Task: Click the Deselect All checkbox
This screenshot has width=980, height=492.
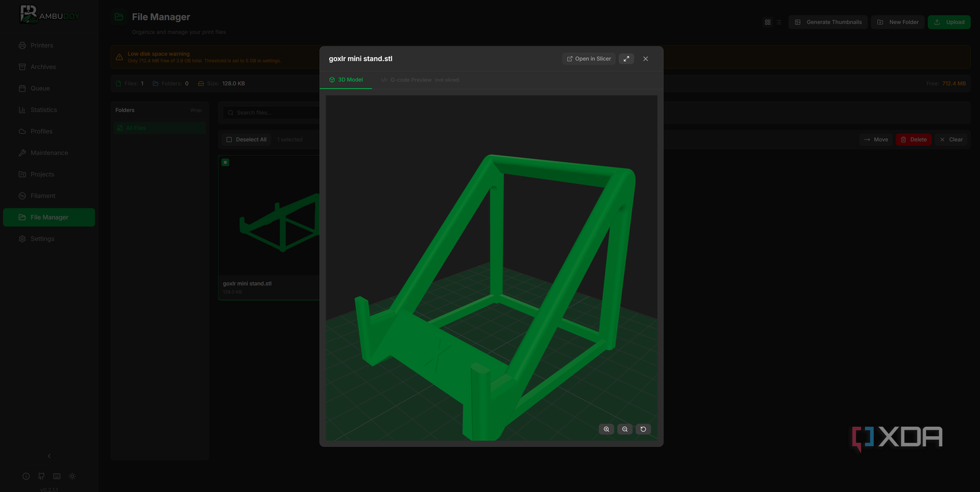Action: pos(229,139)
